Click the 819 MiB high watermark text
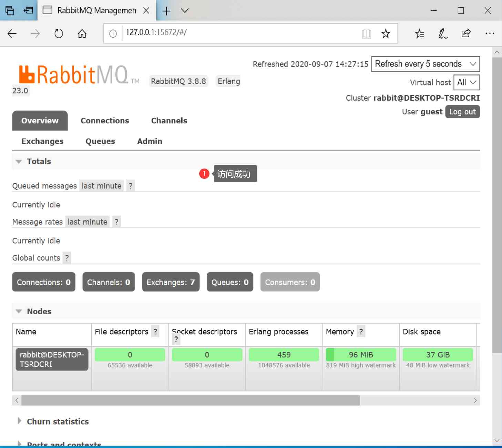Screen dimensions: 502x448 pyautogui.click(x=361, y=365)
